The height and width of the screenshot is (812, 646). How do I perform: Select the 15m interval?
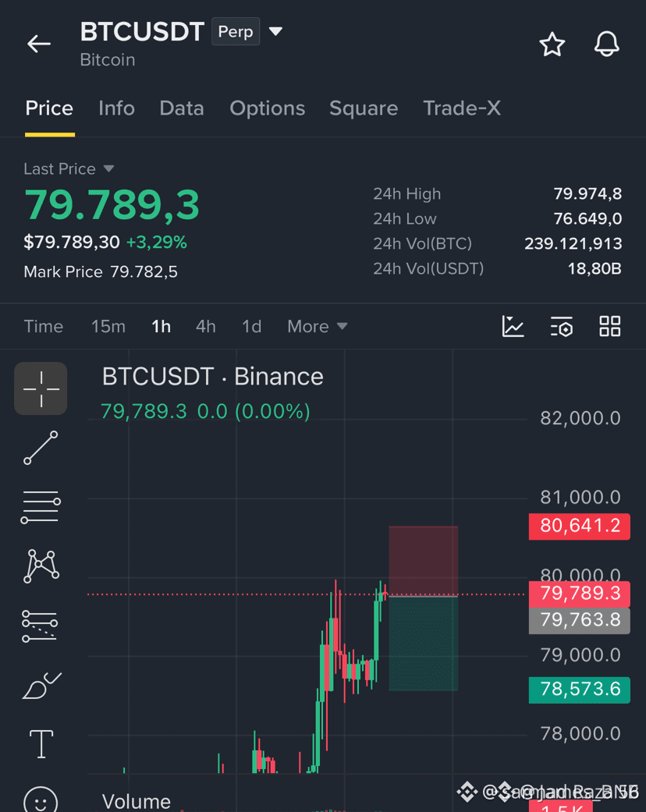[108, 326]
